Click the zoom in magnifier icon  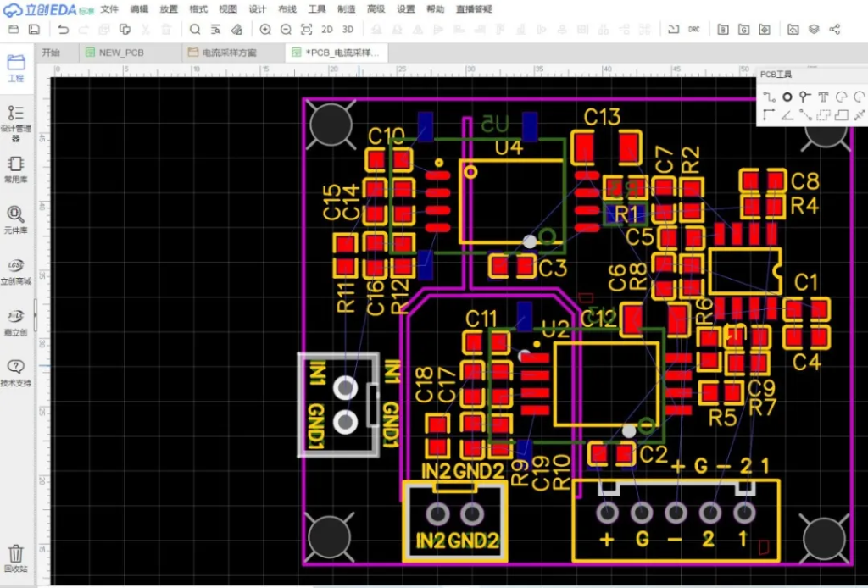265,29
